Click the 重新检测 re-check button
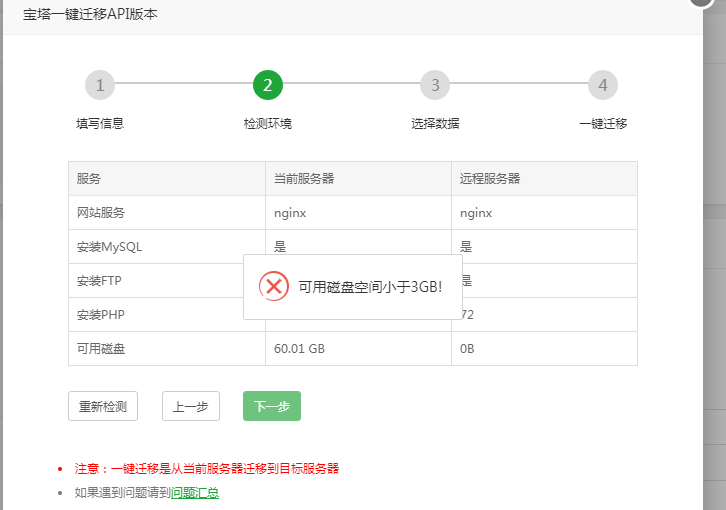The width and height of the screenshot is (726, 510). pyautogui.click(x=103, y=406)
